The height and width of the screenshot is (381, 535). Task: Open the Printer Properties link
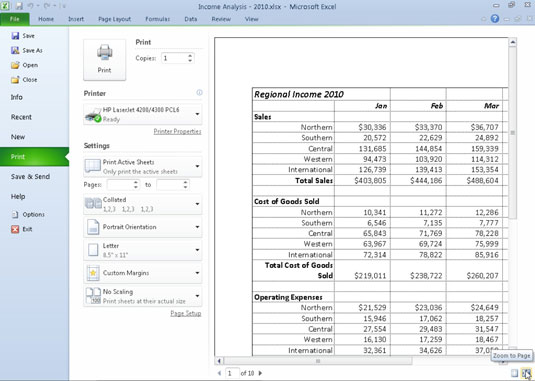pyautogui.click(x=177, y=131)
